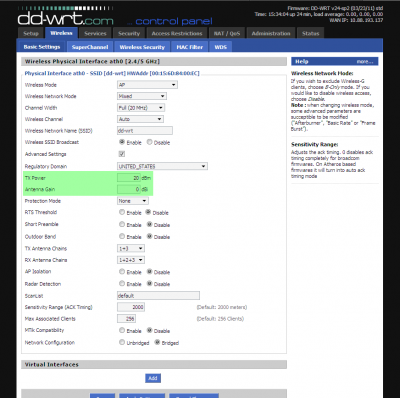Viewport: 400px width, 398px height.
Task: Select Disable for AP Isolation
Action: pyautogui.click(x=150, y=272)
